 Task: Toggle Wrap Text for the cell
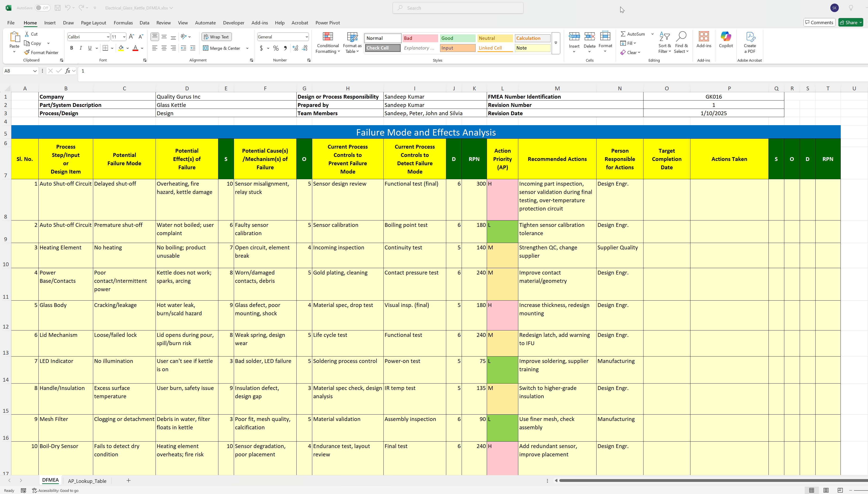click(216, 37)
